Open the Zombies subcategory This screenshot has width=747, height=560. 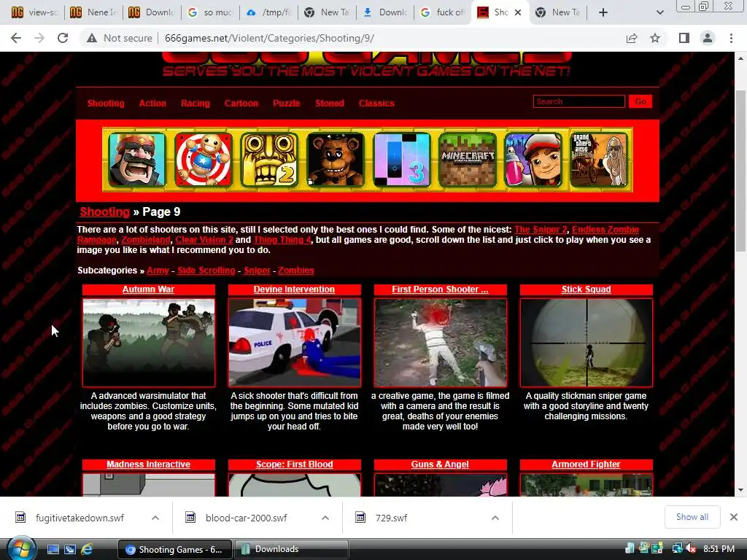(296, 271)
